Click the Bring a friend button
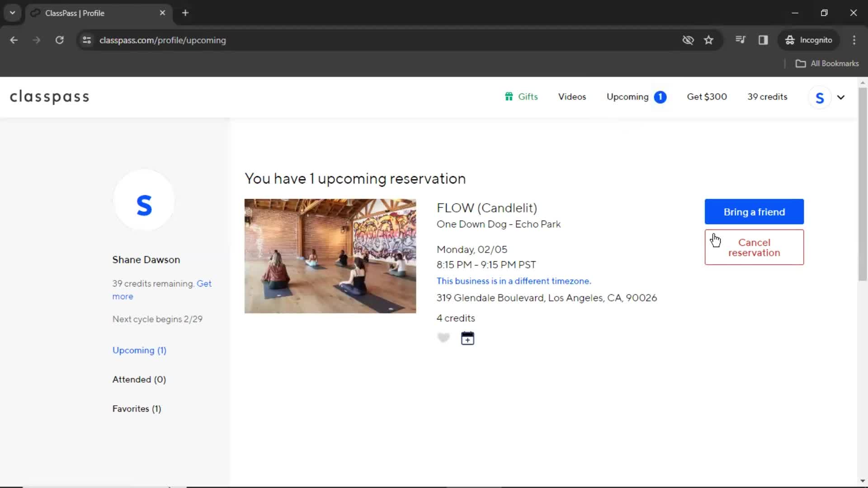Screen dimensions: 868x488 coord(754,211)
